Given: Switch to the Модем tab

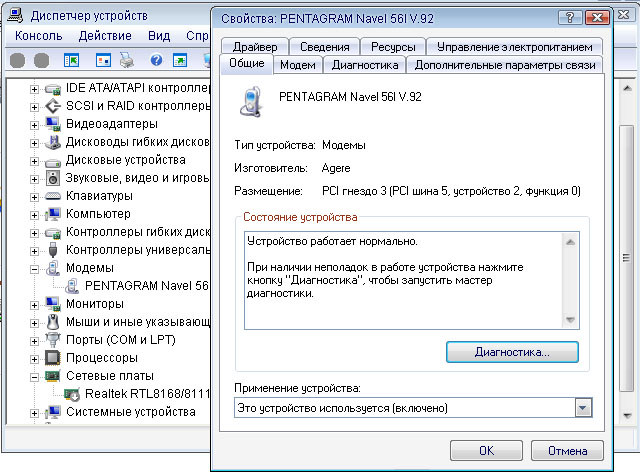Looking at the screenshot, I should (298, 65).
